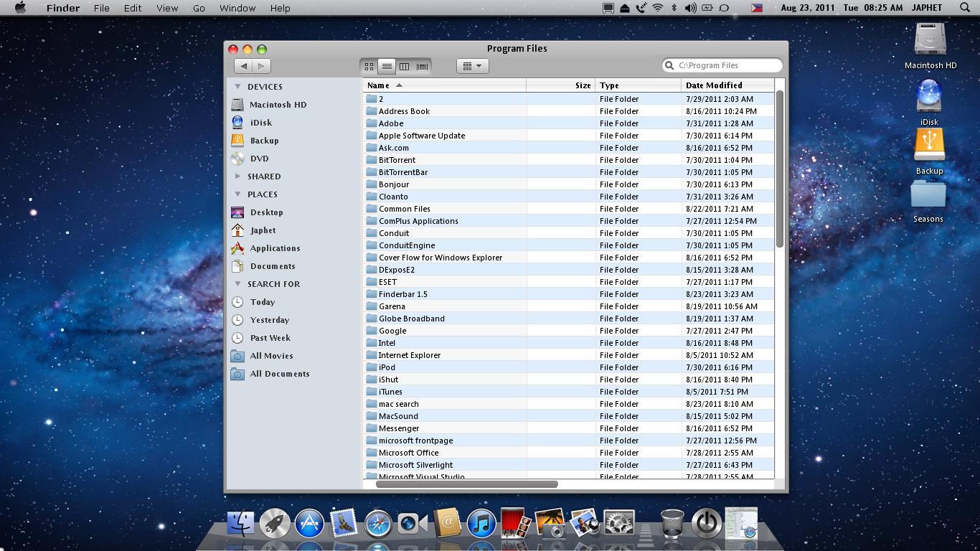Click the horizontal scrollbar under the file list
The image size is (980, 551).
tap(466, 484)
